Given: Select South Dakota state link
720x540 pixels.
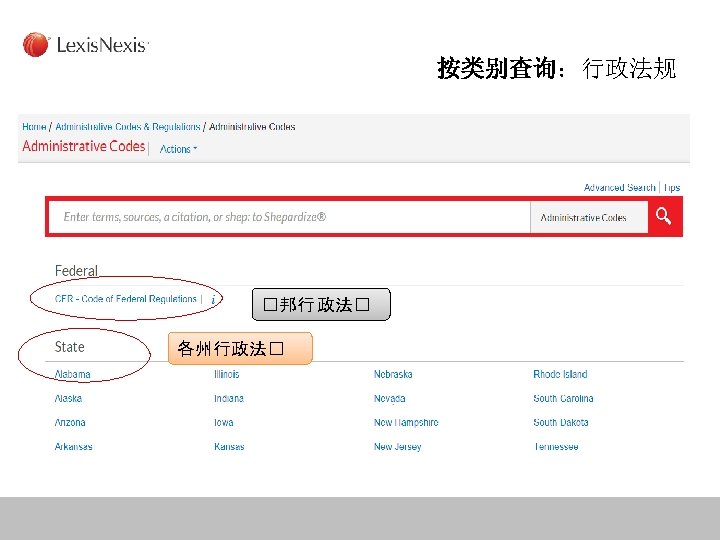Looking at the screenshot, I should (x=561, y=422).
